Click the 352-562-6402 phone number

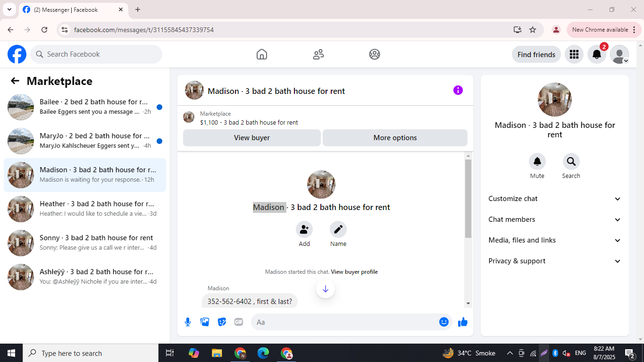tap(229, 301)
